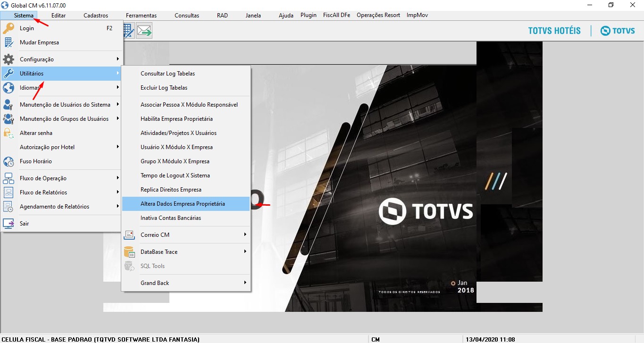
Task: Click the 13/04/2020 11:08 date in status bar
Action: point(490,339)
